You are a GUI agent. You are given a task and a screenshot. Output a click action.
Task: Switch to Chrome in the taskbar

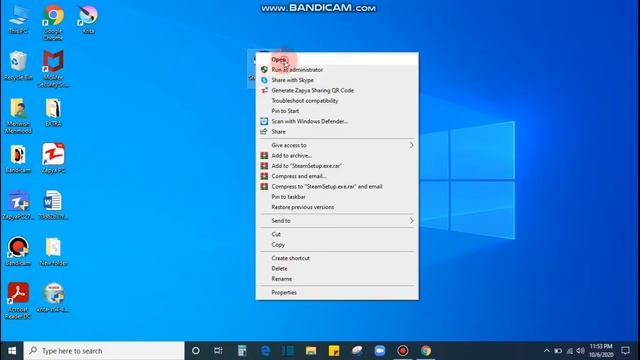[x=426, y=351]
